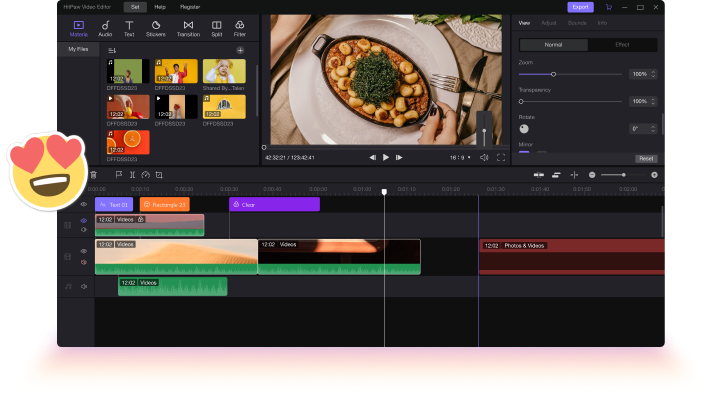
Task: Select My Files category
Action: click(x=78, y=49)
